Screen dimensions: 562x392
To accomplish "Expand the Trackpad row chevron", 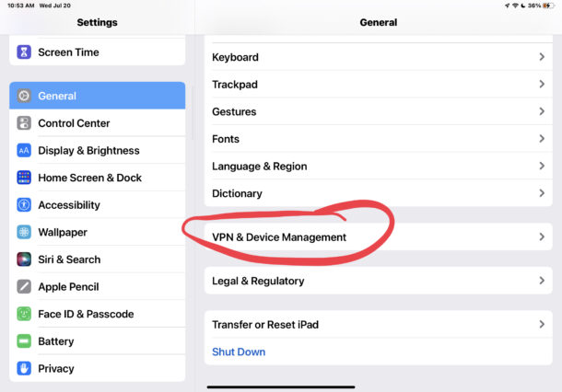I will (x=542, y=84).
